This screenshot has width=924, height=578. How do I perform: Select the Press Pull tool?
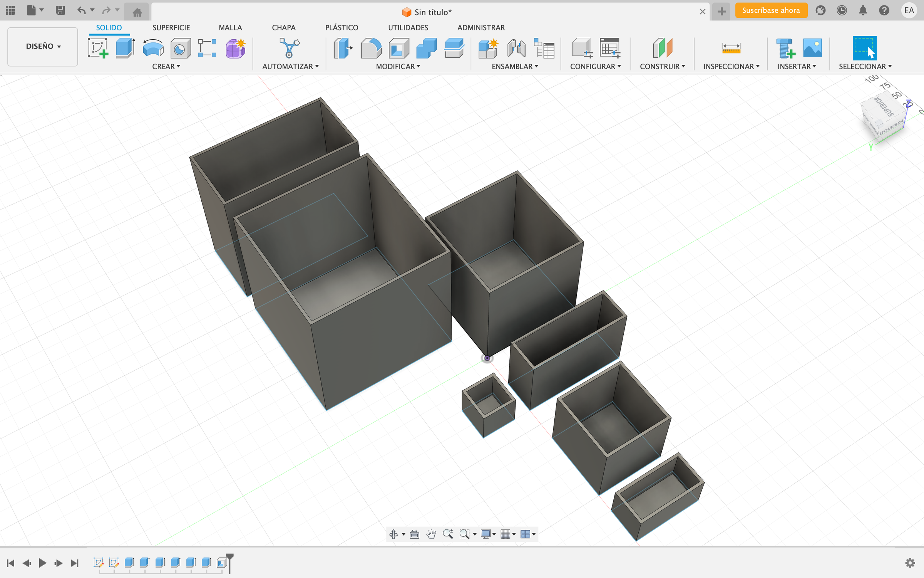(x=343, y=48)
